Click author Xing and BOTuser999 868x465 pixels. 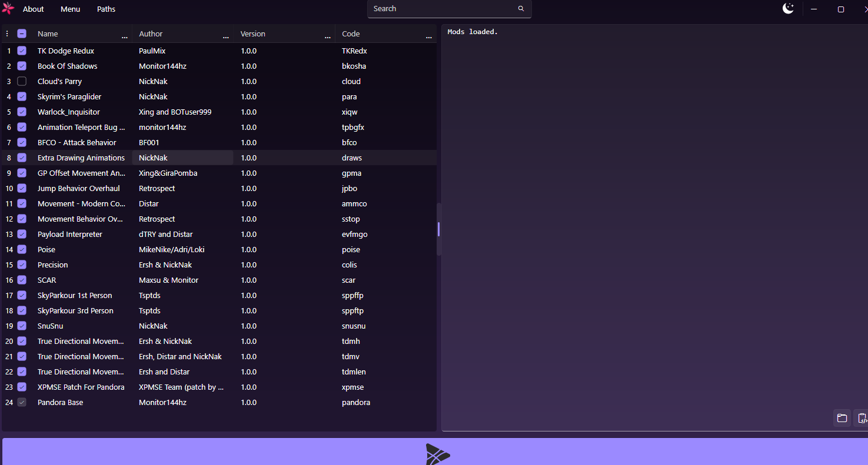175,112
